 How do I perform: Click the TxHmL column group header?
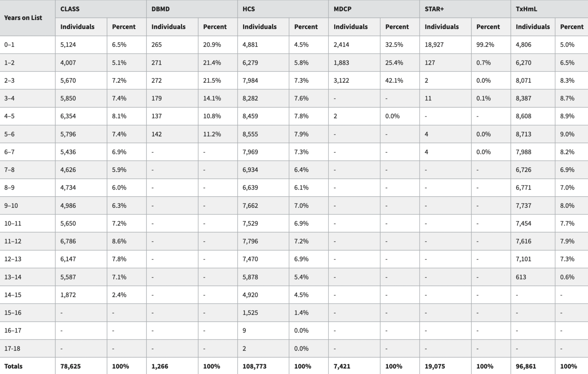coord(526,9)
